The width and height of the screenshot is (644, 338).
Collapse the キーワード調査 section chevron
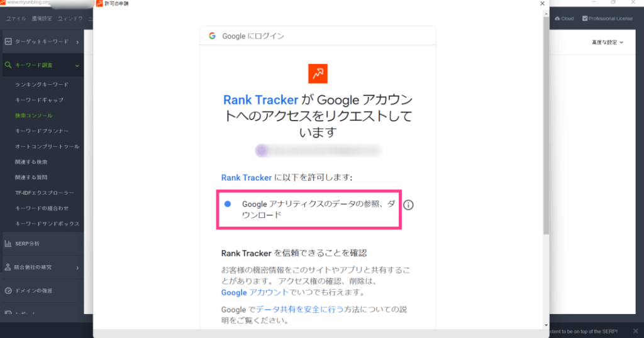click(x=77, y=65)
